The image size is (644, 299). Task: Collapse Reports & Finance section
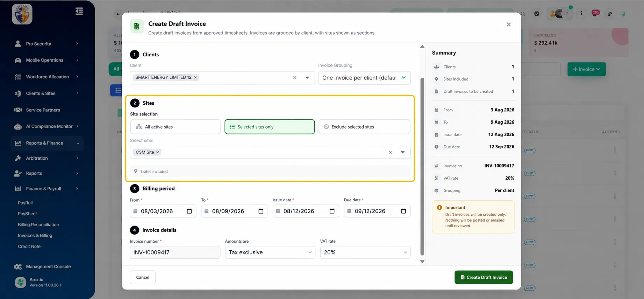click(x=47, y=143)
